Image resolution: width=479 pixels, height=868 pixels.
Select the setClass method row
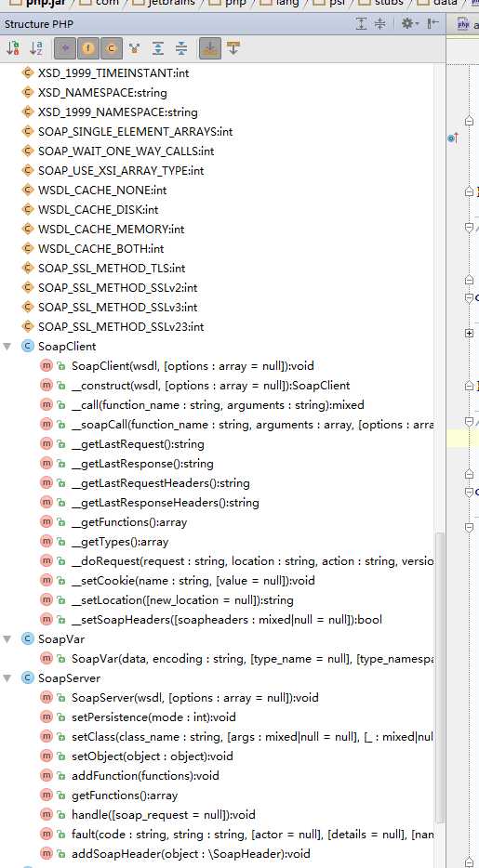[252, 737]
